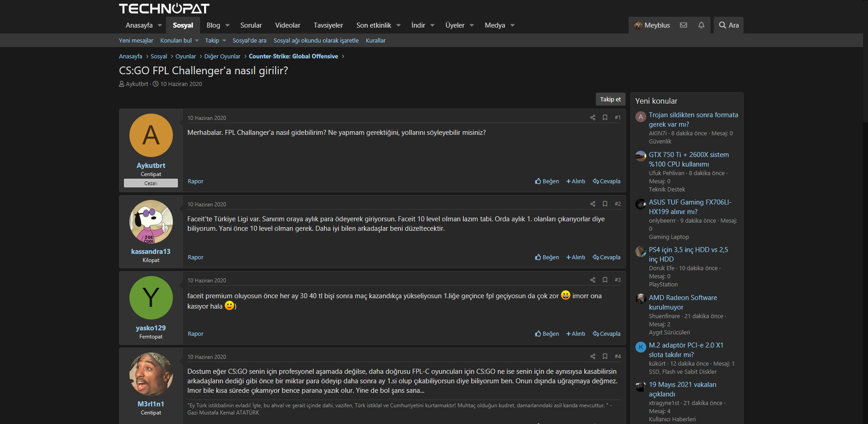
Task: Open the notifications bell icon
Action: click(701, 25)
